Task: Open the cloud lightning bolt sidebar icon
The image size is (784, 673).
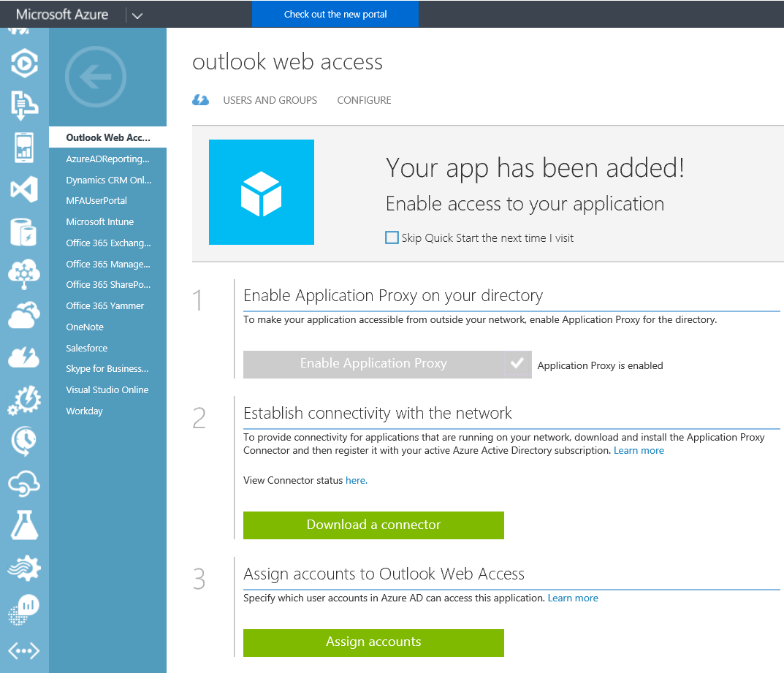Action: [24, 357]
